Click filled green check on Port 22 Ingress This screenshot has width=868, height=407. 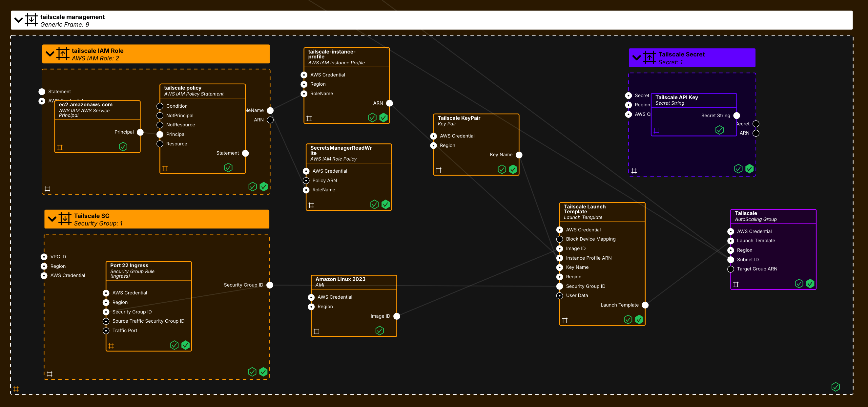tap(186, 345)
